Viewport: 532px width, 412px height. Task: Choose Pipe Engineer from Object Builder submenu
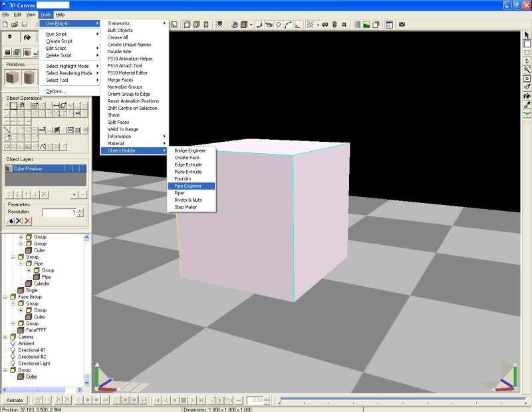189,186
